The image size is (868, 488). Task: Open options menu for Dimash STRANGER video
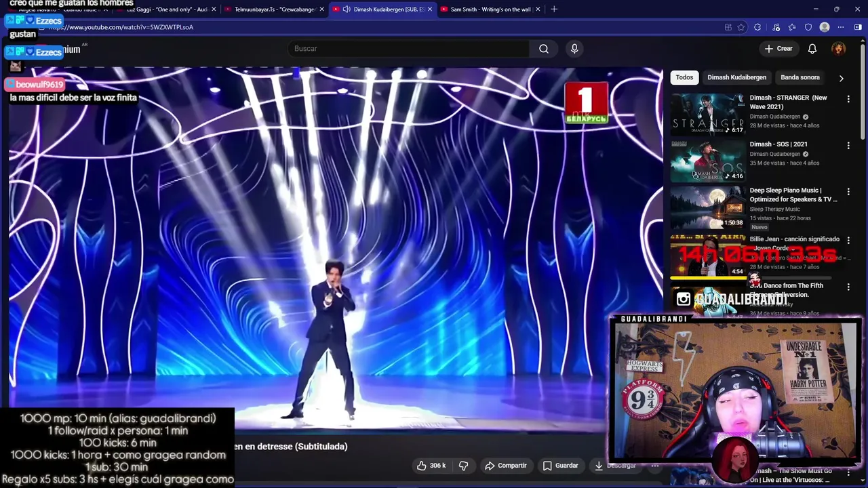[848, 99]
